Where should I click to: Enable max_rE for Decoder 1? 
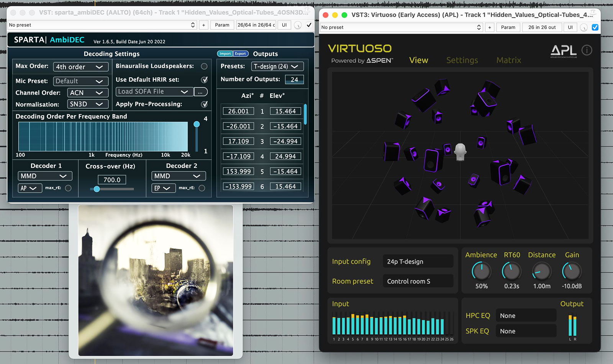pos(68,188)
